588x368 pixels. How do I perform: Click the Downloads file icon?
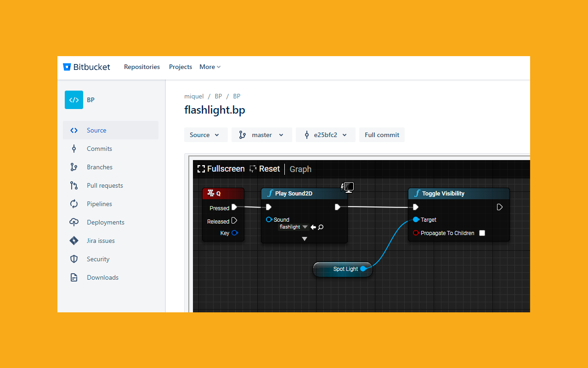(74, 277)
